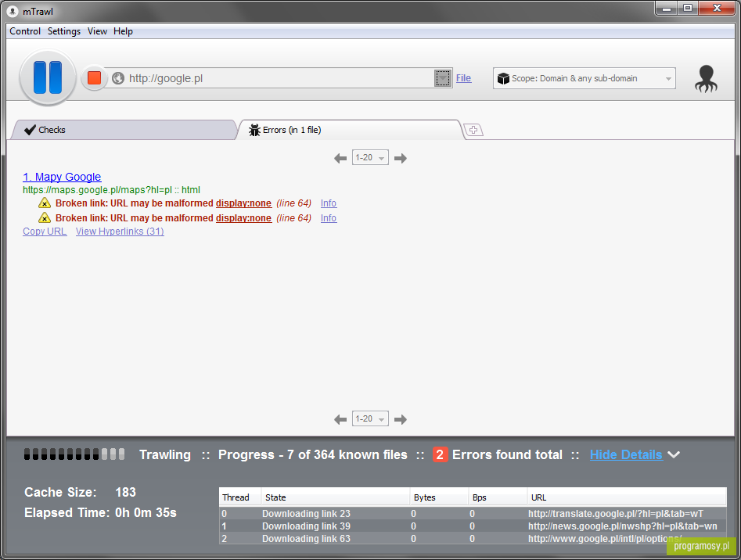
Task: Open the Control menu
Action: [25, 31]
